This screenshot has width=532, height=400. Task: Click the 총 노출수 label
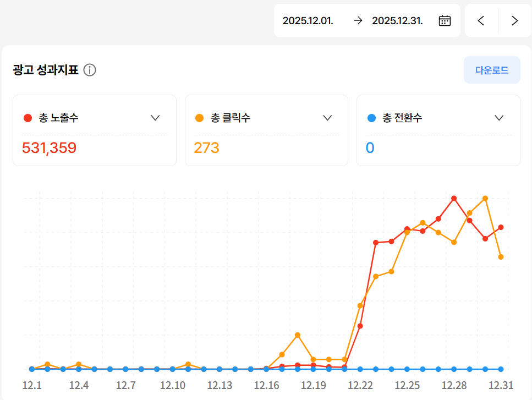[x=58, y=118]
